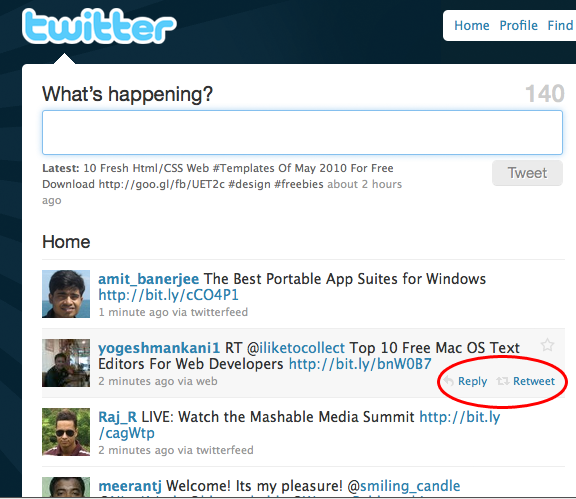576x499 pixels.
Task: Favorite yogeshmankani1's tweet with the star
Action: point(547,345)
